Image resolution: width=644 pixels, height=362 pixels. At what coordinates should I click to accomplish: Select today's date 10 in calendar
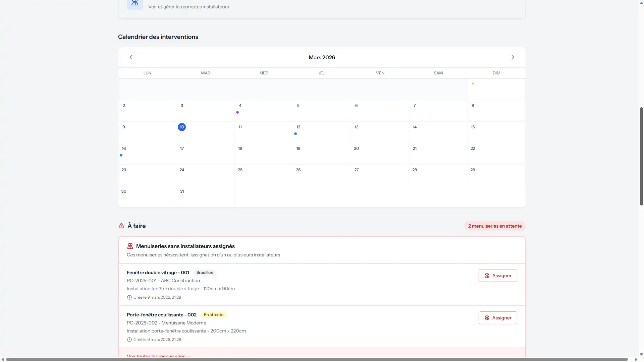pyautogui.click(x=182, y=127)
